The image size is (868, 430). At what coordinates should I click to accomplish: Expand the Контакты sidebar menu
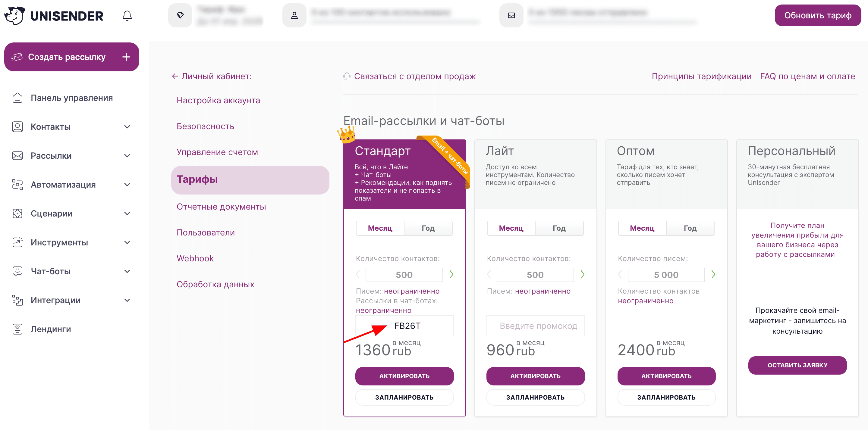pyautogui.click(x=127, y=127)
